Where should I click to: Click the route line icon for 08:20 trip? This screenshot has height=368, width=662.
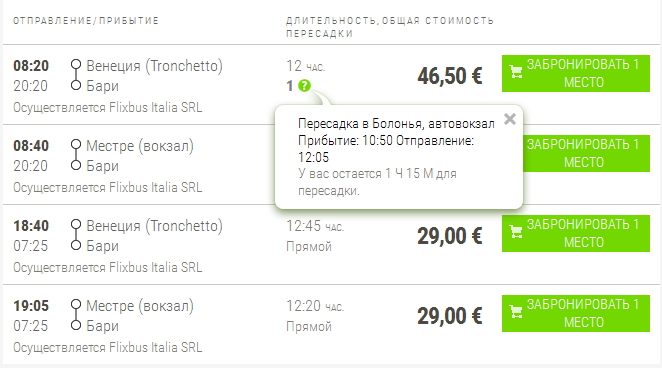76,75
